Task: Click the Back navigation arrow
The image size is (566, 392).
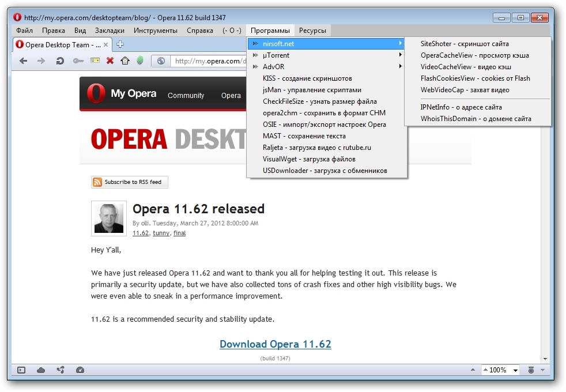Action: click(23, 61)
